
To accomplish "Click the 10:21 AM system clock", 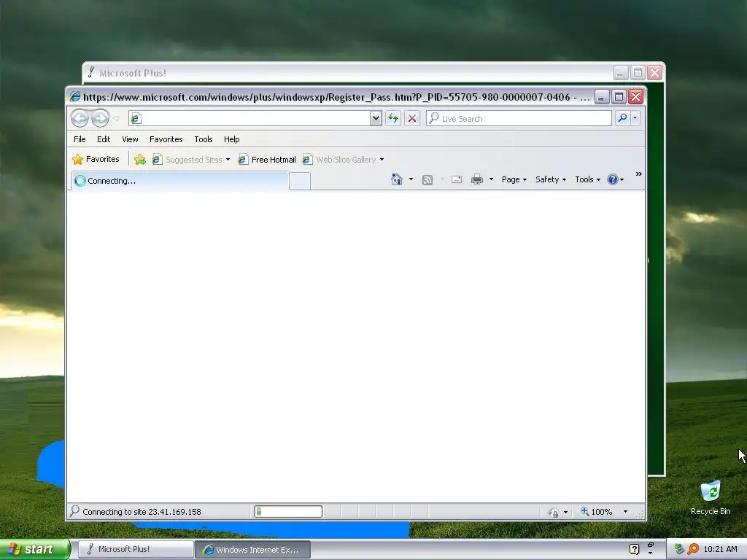I will coord(720,549).
